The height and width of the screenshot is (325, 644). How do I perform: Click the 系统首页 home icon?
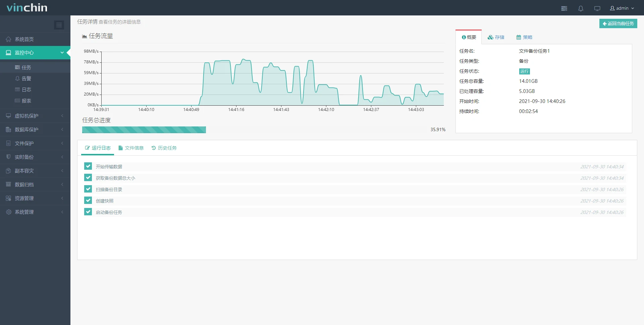pos(8,39)
